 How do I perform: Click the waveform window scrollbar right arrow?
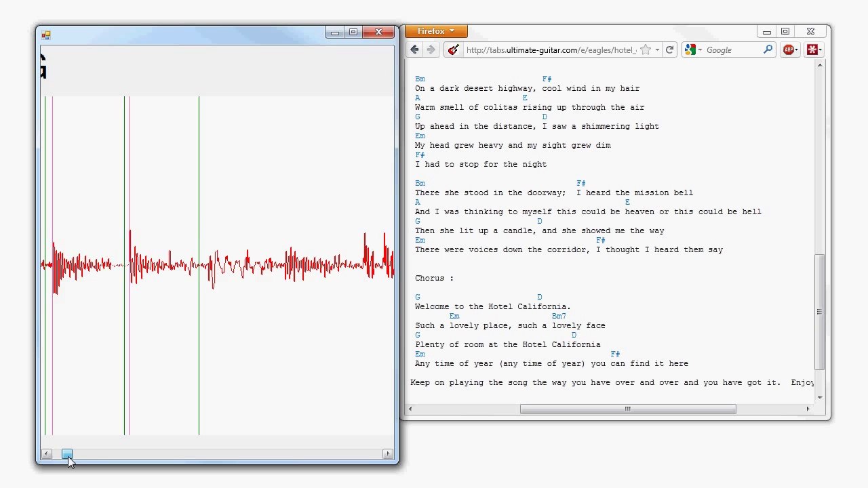(x=388, y=453)
